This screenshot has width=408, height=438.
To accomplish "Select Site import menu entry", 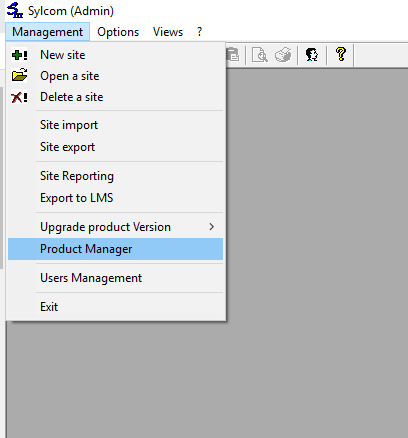I will coord(115,125).
